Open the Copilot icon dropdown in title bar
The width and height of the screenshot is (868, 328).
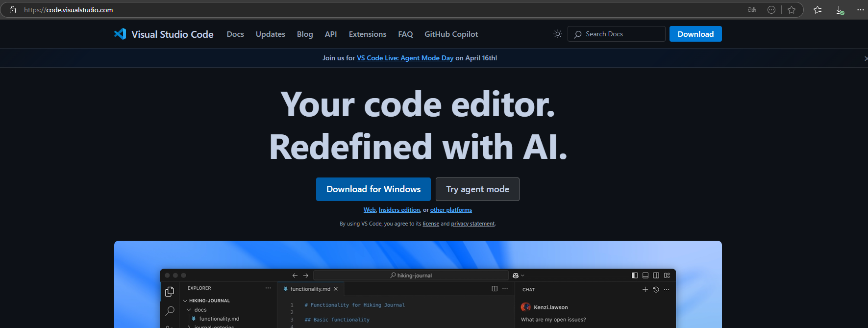click(x=518, y=276)
